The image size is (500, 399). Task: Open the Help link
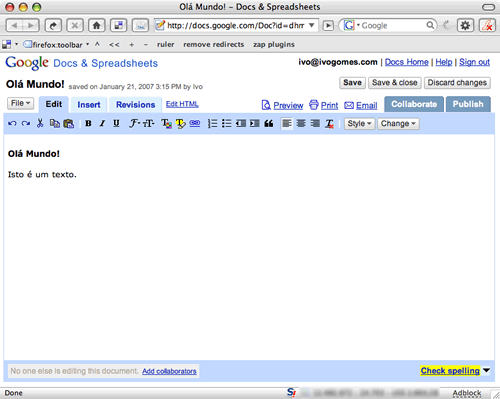tap(444, 62)
